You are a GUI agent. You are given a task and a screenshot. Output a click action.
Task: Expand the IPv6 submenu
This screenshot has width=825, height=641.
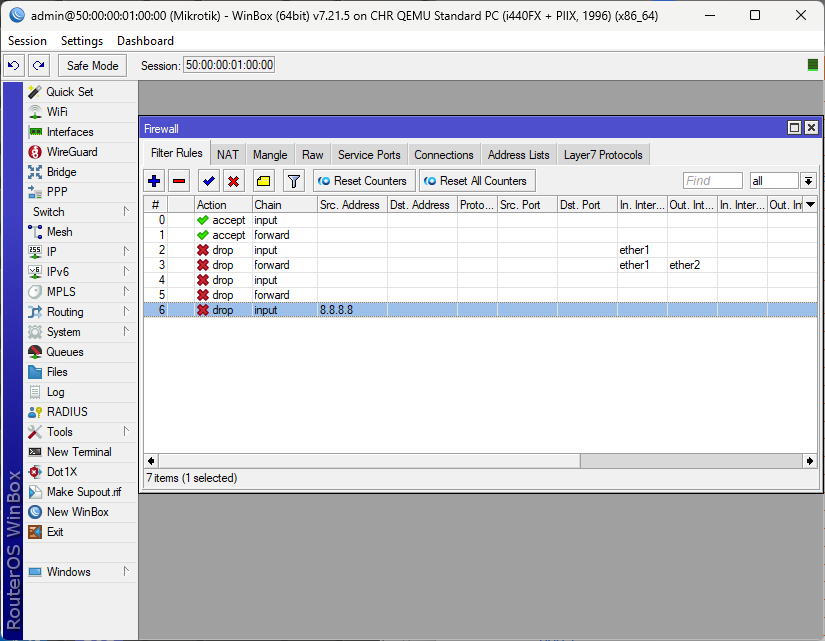click(79, 272)
